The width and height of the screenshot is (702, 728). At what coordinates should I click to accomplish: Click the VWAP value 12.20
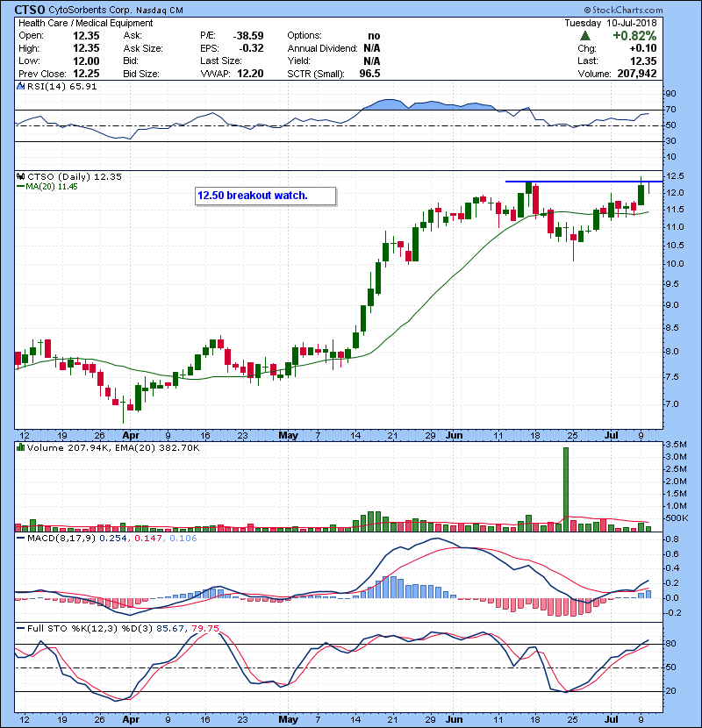point(250,74)
